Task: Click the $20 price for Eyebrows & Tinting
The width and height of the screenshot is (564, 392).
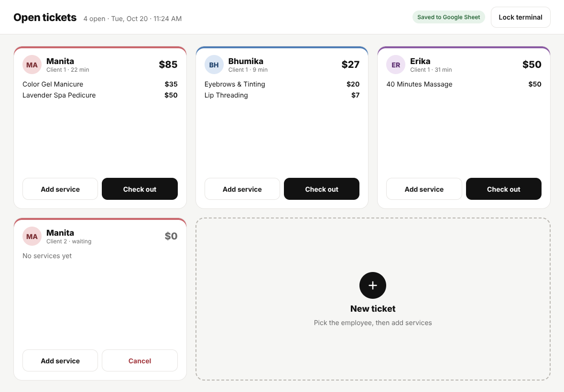Action: [353, 84]
